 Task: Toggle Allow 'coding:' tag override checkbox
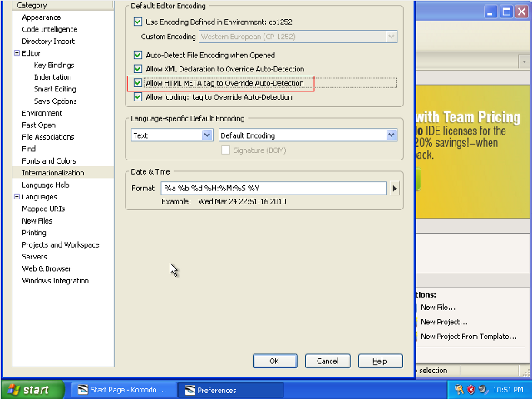tap(138, 97)
